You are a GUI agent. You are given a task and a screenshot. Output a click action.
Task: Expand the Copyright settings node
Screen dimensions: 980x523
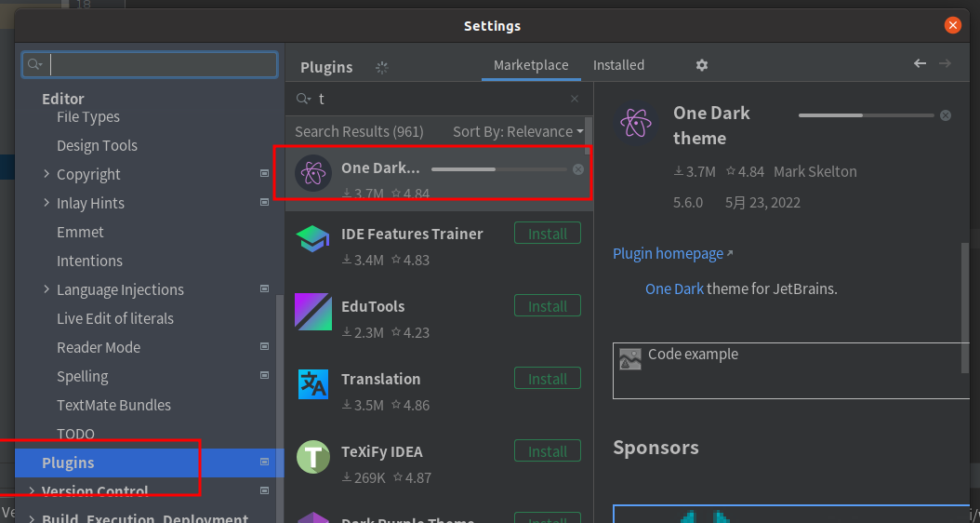46,174
